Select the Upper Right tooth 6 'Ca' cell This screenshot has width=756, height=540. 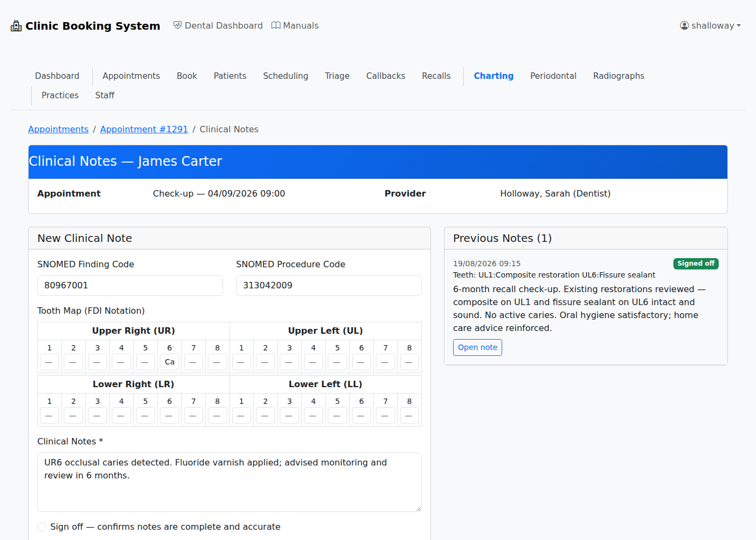point(170,362)
